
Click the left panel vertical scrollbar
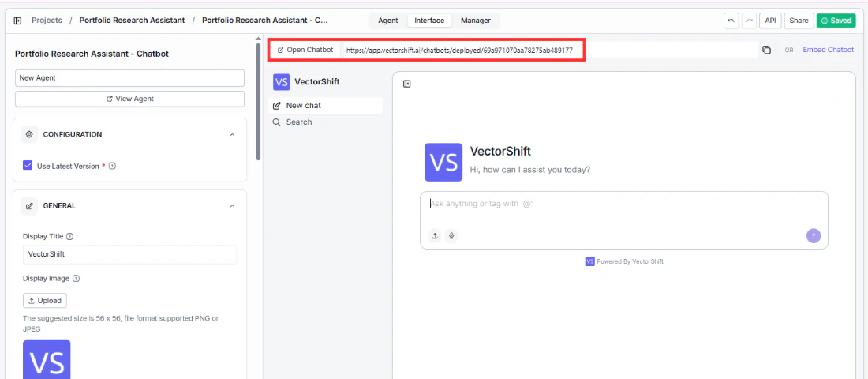(x=258, y=101)
